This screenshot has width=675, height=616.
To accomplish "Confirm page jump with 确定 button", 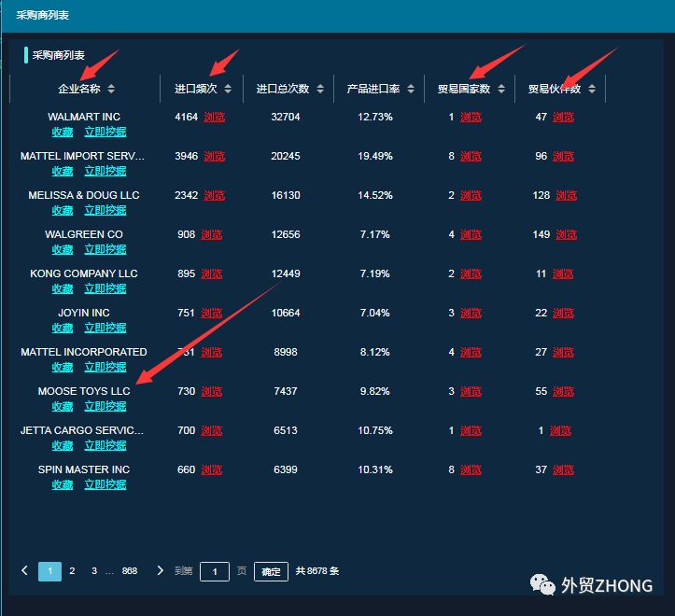I will [x=271, y=571].
